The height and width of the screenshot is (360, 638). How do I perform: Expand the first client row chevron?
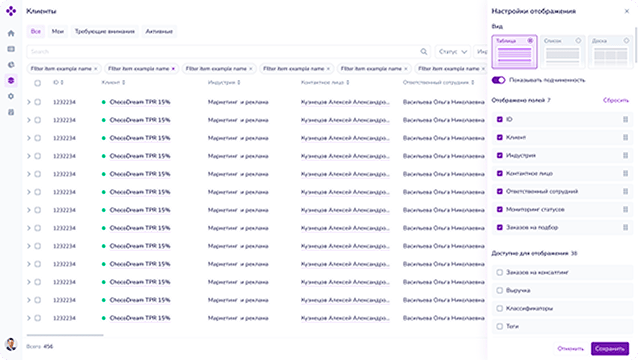tap(29, 102)
